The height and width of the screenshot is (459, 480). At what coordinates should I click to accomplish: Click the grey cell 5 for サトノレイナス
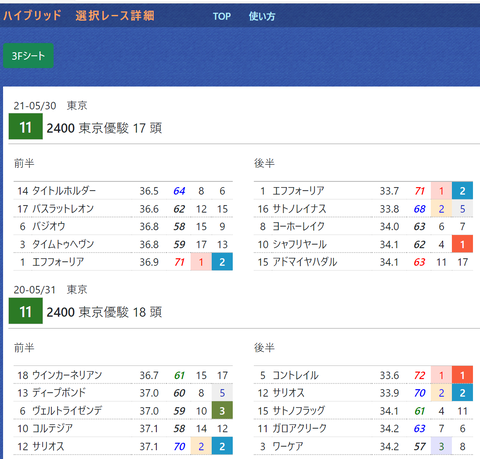[462, 209]
